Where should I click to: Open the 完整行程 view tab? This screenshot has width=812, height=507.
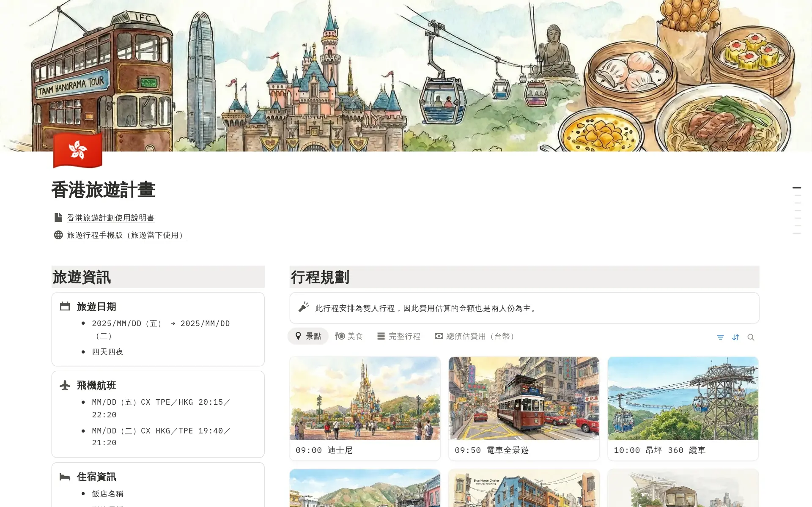tap(399, 336)
